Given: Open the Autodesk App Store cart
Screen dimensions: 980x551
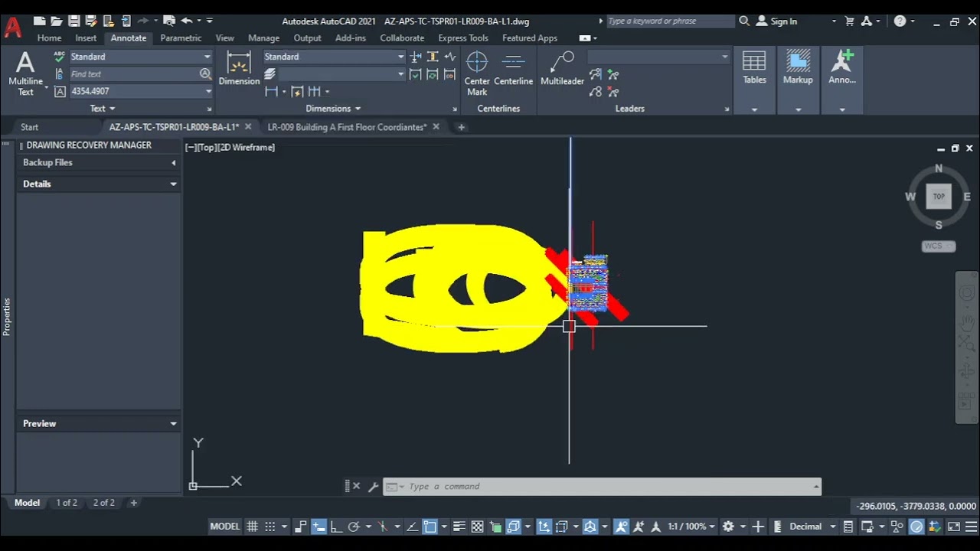Looking at the screenshot, I should [849, 21].
